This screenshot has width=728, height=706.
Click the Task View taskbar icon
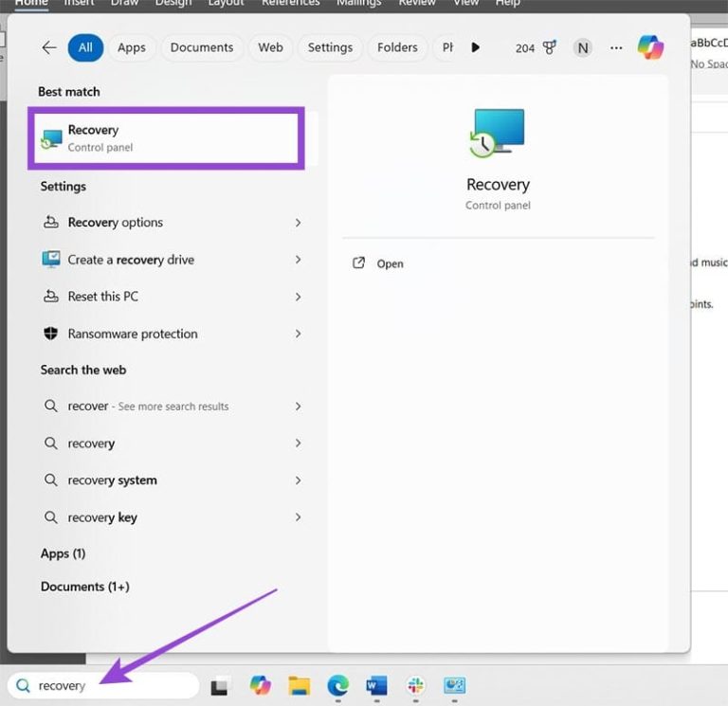click(219, 686)
